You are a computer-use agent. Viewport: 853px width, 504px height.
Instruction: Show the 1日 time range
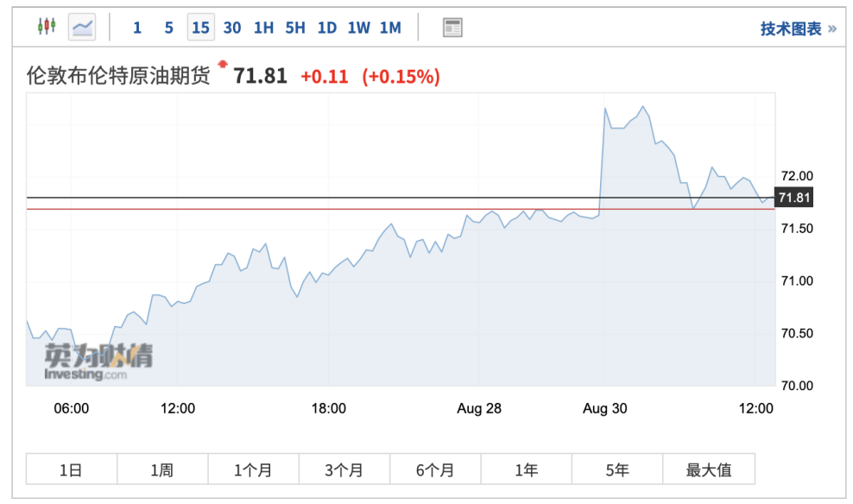coord(71,469)
